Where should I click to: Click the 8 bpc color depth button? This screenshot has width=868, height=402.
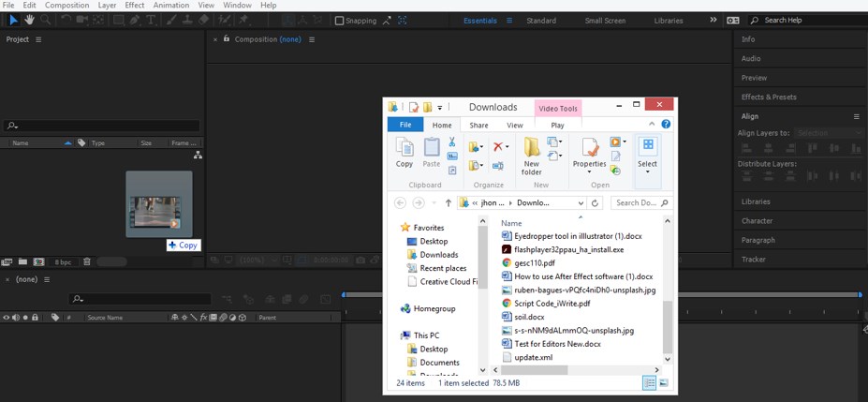tap(63, 261)
